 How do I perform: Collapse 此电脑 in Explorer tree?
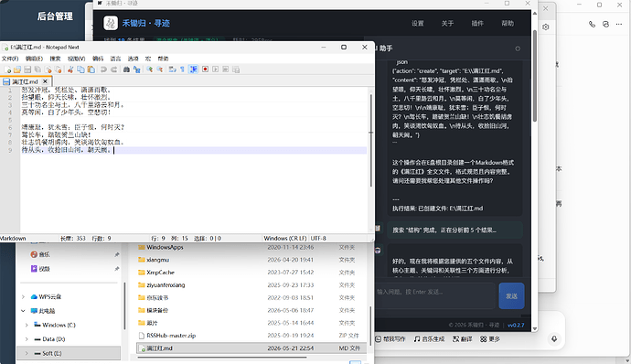point(24,311)
